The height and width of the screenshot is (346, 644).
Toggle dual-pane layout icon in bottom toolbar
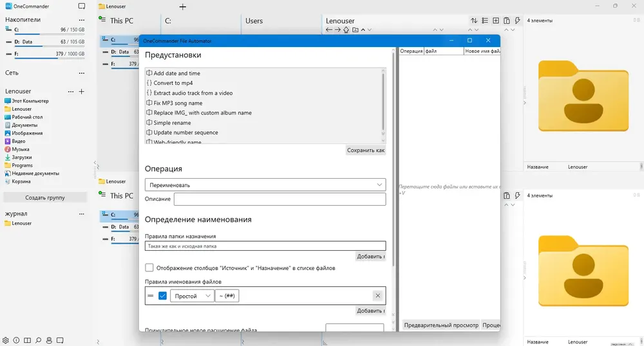point(27,340)
